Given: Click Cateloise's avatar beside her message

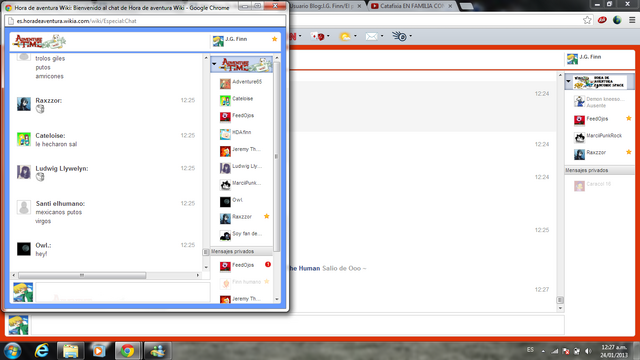Looking at the screenshot, I should tap(24, 139).
